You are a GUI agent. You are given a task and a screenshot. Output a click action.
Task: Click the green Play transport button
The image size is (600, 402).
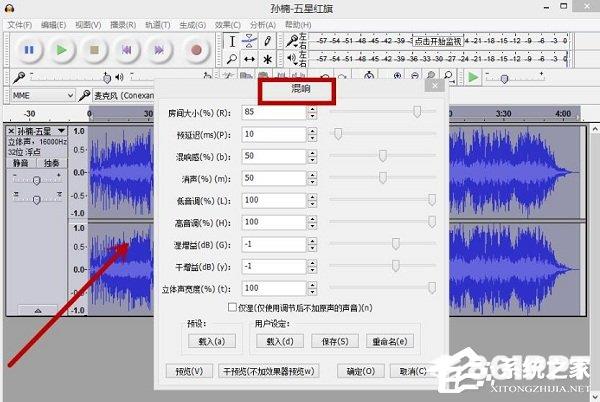(62, 50)
